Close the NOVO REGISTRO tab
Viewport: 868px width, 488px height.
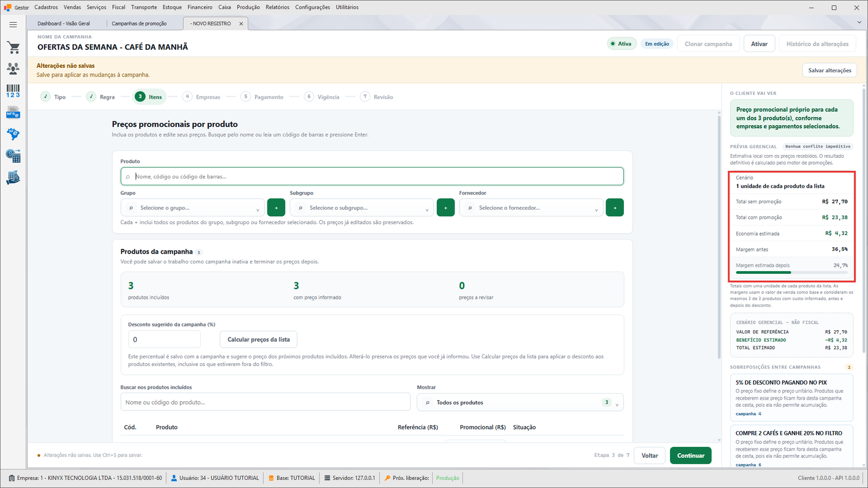click(241, 24)
